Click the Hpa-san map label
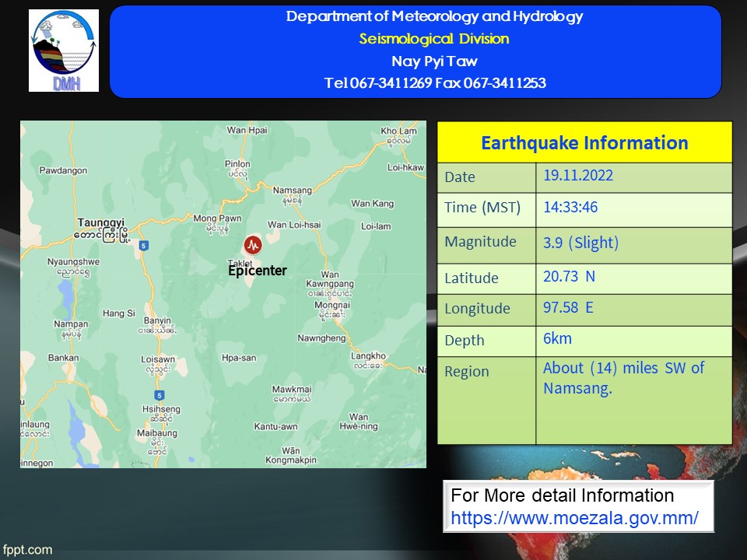 tap(239, 358)
